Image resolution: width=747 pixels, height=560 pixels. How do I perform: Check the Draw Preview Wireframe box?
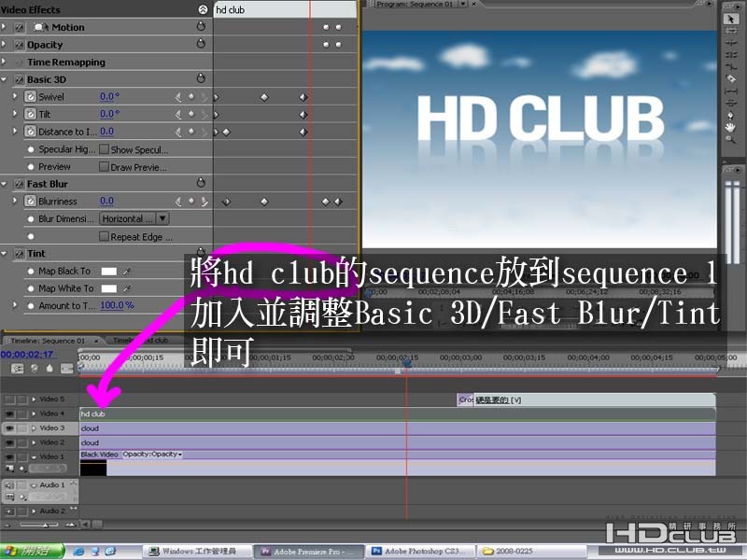[104, 167]
